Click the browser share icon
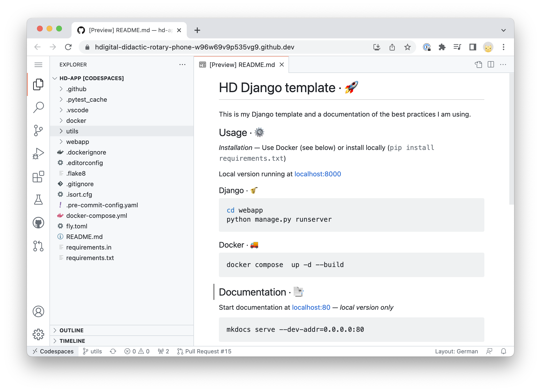This screenshot has height=392, width=541. tap(392, 47)
